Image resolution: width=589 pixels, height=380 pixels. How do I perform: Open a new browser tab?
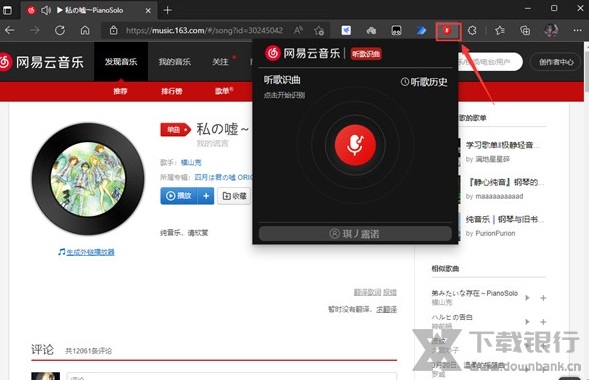168,10
